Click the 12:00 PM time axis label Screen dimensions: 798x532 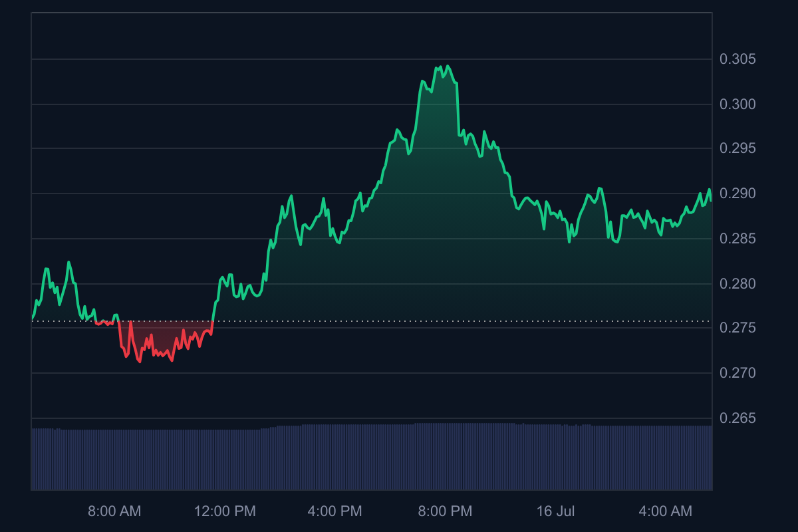(225, 511)
